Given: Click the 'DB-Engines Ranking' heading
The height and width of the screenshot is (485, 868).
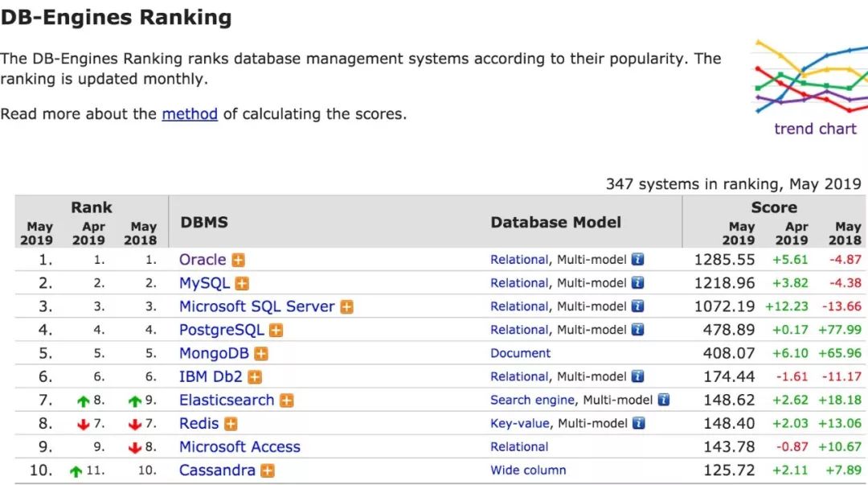Looking at the screenshot, I should 117,17.
